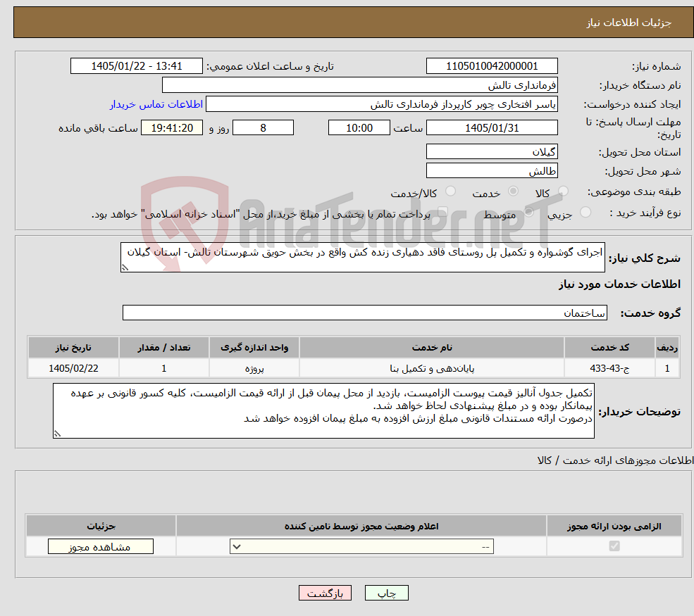Screen dimensions: 694x616
Task: Click the الزامی بودن ارائه مجوز header
Action: [x=614, y=526]
